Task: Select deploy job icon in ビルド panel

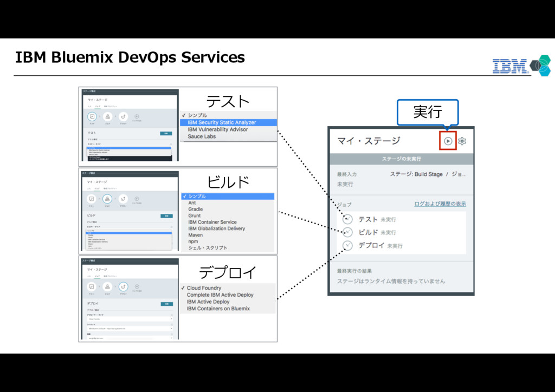Action: point(123,199)
